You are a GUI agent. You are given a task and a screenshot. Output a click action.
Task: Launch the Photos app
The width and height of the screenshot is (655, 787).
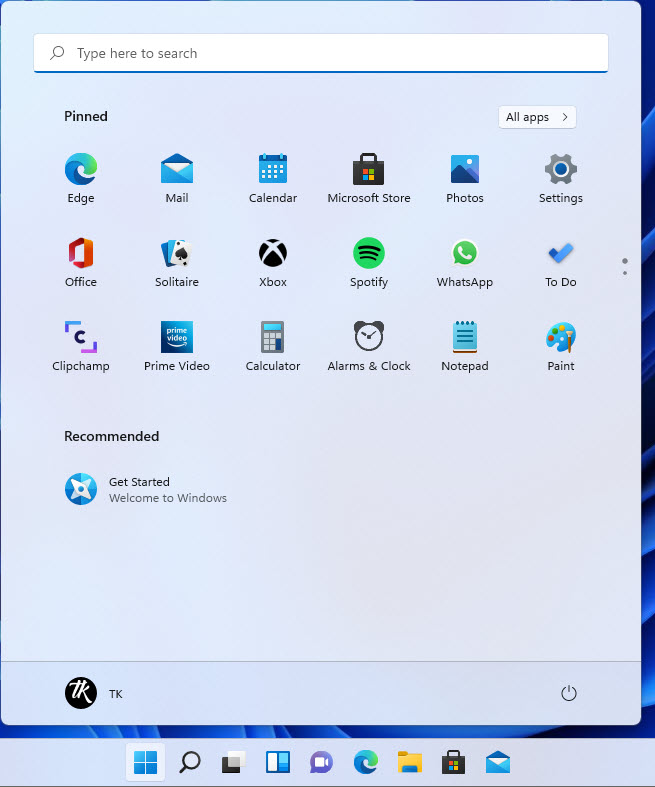[x=465, y=178]
